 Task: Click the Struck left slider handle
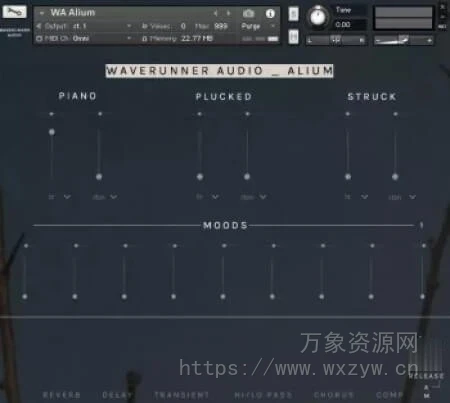[x=348, y=177]
